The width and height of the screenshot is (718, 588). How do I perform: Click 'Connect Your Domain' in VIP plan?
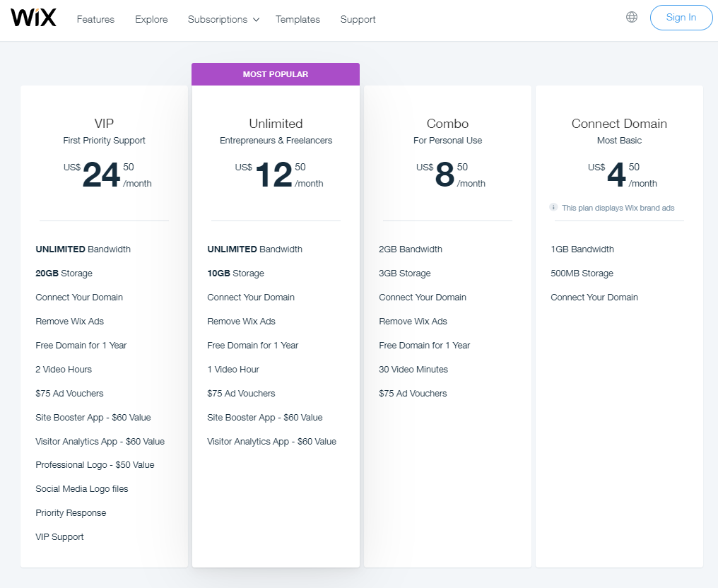tap(78, 298)
